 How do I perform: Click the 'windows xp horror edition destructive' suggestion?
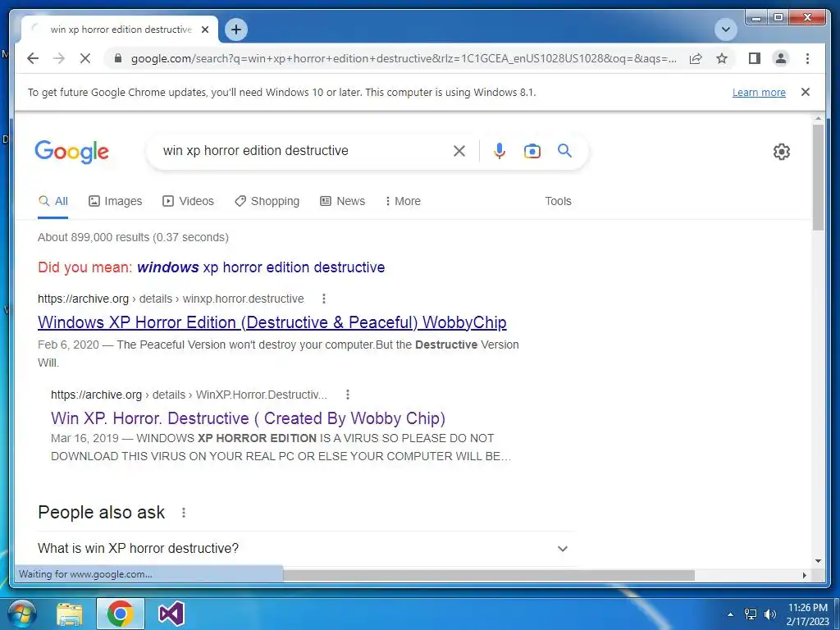[261, 267]
